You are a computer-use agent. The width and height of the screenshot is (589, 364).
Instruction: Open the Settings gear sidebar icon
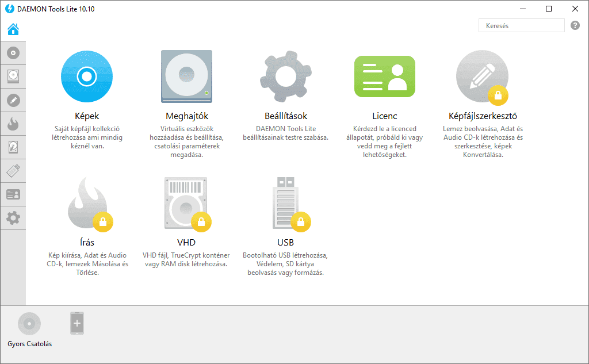coord(13,218)
